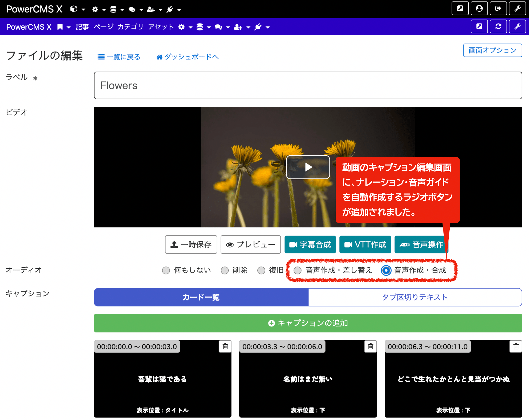
Task: Select the 何もしない radio button
Action: [x=166, y=270]
